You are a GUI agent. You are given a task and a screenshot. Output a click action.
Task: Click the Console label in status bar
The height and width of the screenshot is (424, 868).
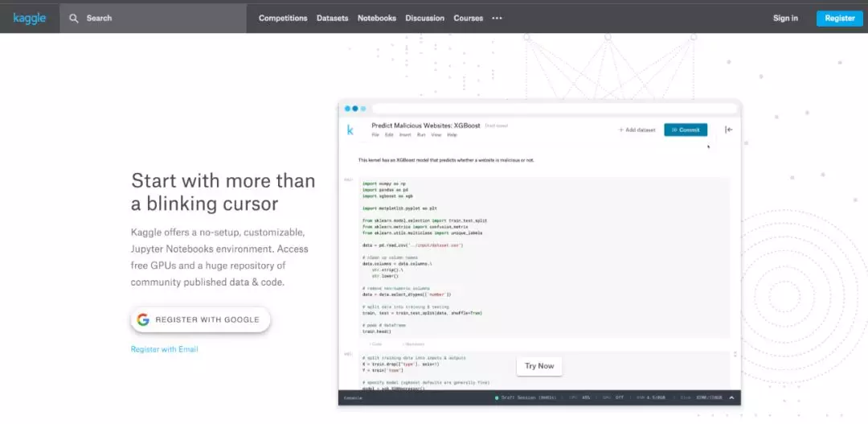(x=353, y=397)
